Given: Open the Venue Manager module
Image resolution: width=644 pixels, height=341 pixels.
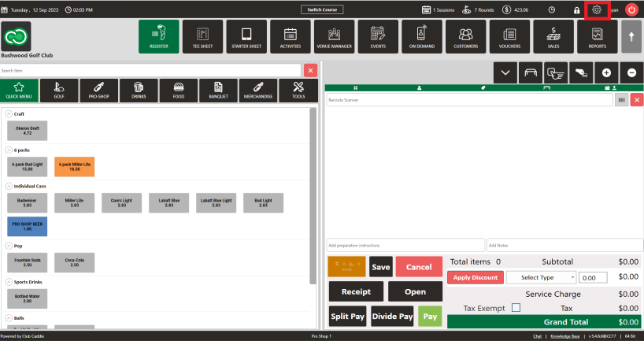Looking at the screenshot, I should coord(335,36).
